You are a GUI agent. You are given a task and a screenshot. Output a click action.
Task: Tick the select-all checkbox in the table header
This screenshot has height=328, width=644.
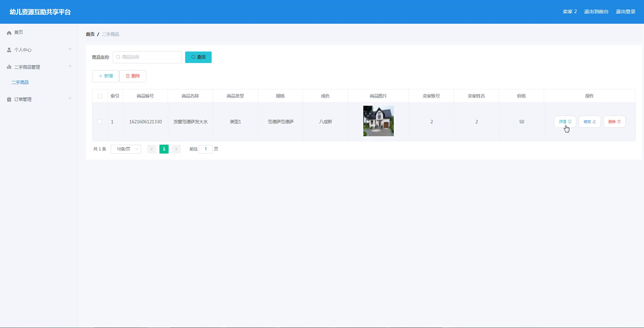100,96
